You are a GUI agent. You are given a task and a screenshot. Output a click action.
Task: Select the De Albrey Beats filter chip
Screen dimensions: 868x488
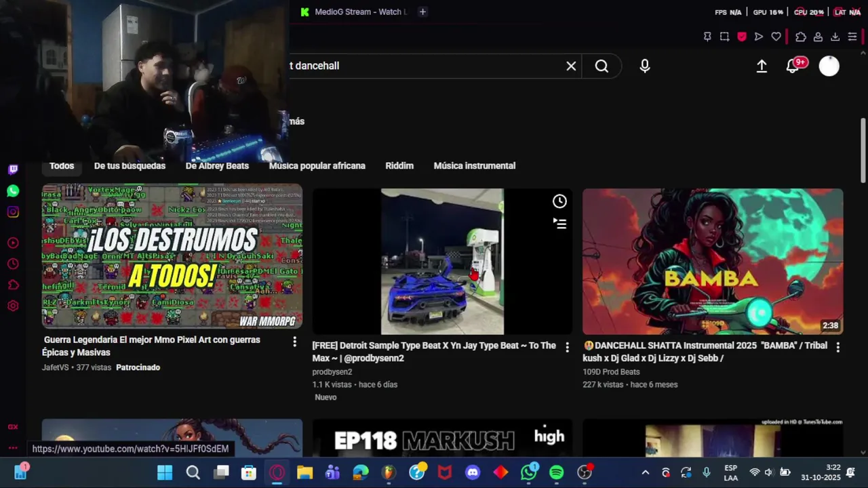[x=217, y=165]
